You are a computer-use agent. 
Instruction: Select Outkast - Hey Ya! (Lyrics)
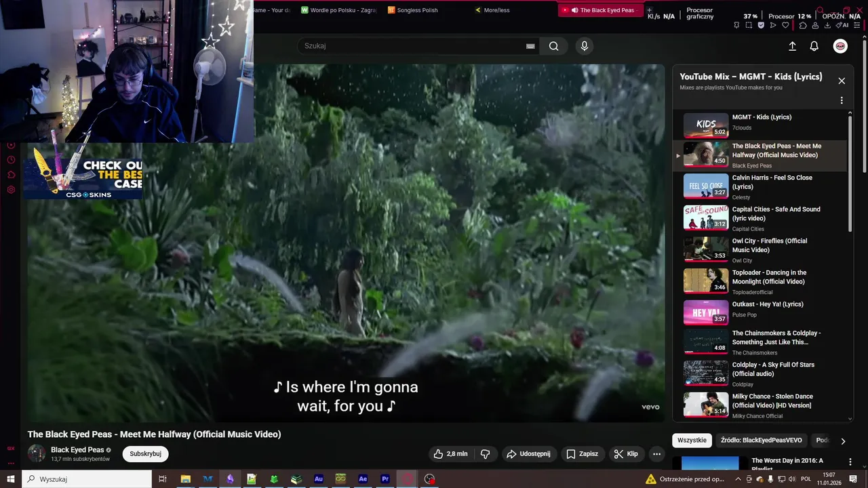[761, 312]
